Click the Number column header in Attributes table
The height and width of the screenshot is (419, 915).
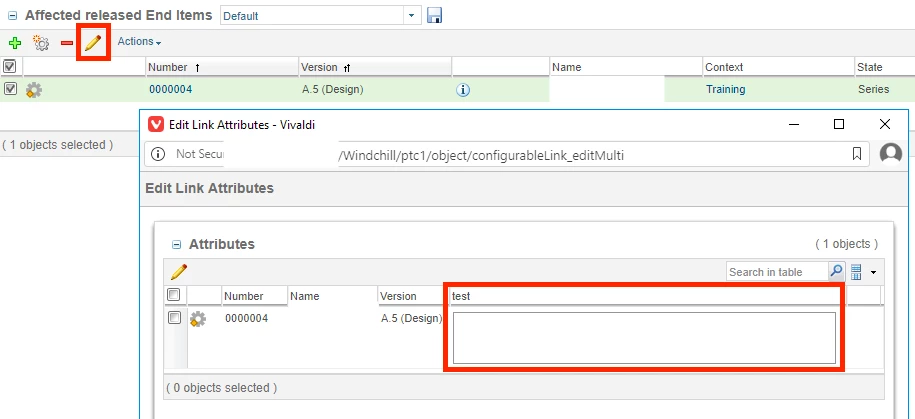tap(255, 296)
